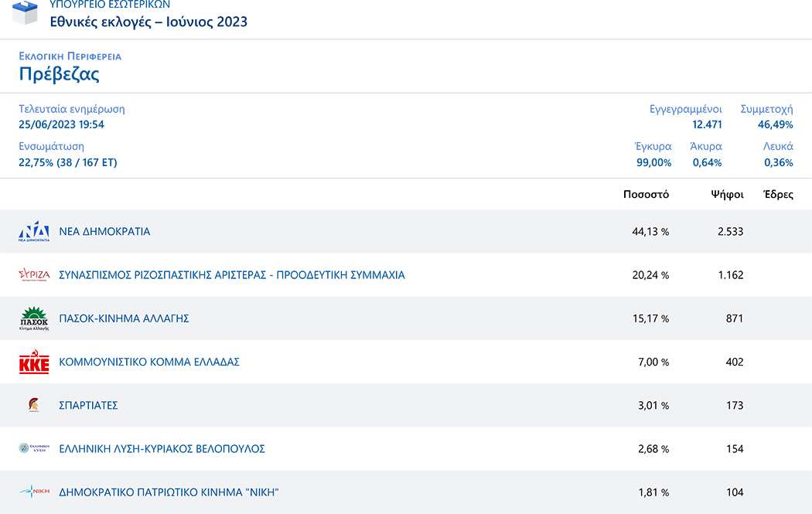The height and width of the screenshot is (514, 812).
Task: Click the registered voters value 12.471
Action: (707, 124)
